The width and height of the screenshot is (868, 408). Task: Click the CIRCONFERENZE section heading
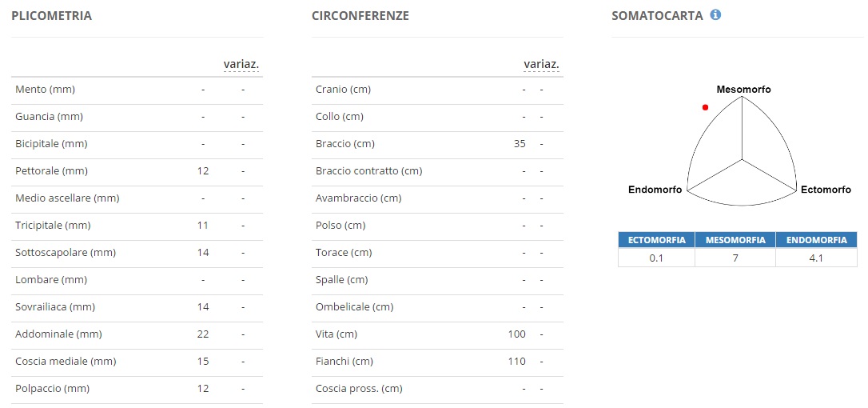[360, 16]
